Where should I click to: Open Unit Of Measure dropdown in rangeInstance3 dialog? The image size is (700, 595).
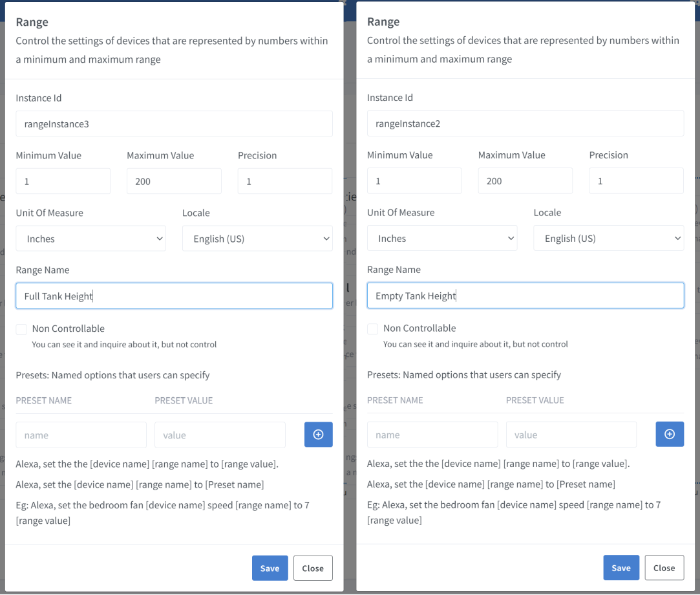(90, 239)
